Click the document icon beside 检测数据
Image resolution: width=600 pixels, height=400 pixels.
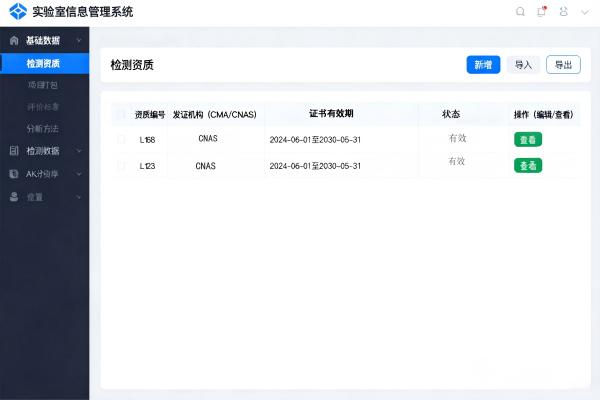click(14, 150)
